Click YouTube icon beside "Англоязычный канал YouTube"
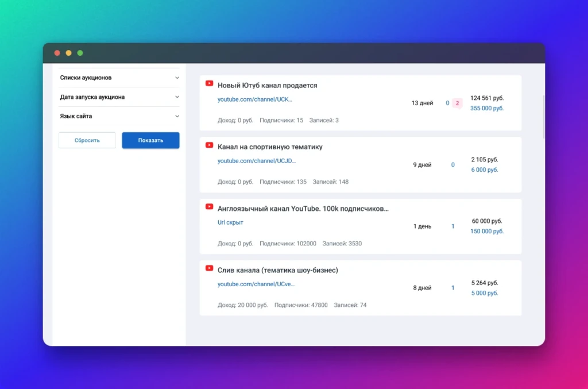The image size is (588, 389). [x=209, y=206]
